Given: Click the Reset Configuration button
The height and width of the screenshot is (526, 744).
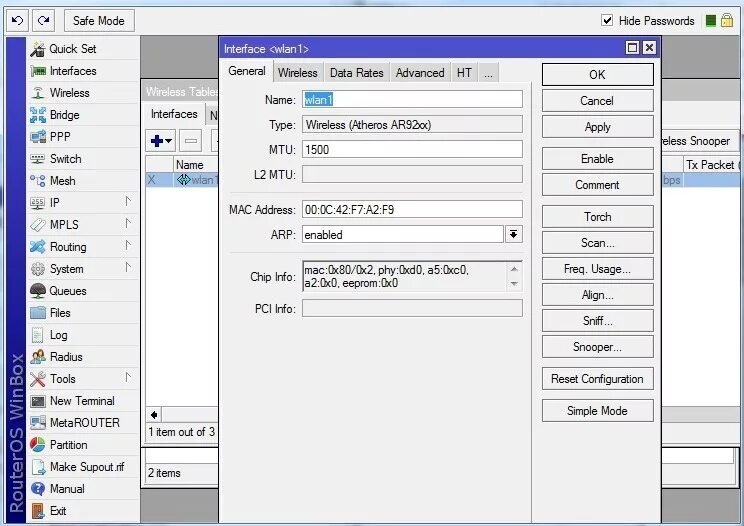Looking at the screenshot, I should [x=597, y=378].
